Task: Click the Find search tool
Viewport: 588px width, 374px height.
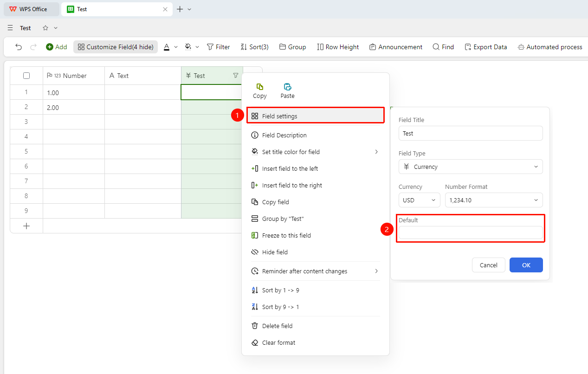Action: click(x=443, y=47)
